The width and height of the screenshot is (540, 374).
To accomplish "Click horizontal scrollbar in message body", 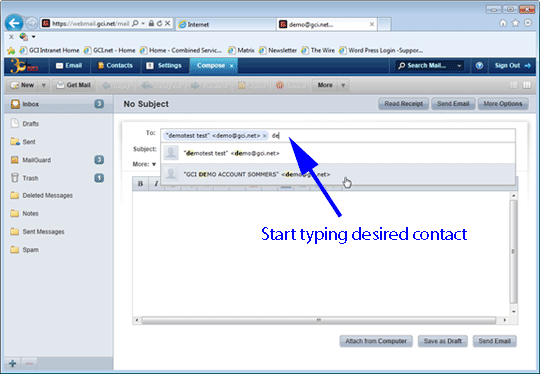I will (319, 320).
